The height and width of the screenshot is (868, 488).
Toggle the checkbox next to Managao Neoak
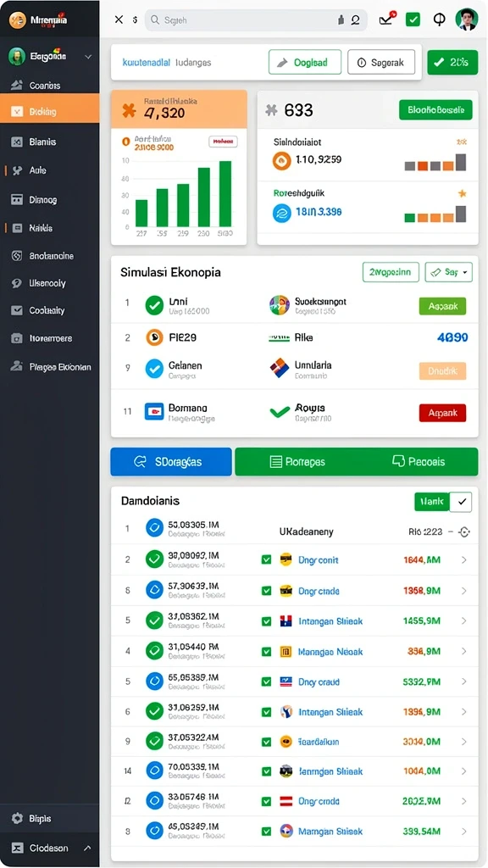click(x=266, y=652)
